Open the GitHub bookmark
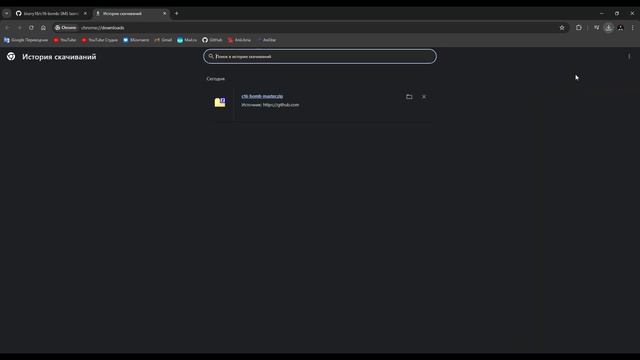Viewport: 640px width, 360px height. tap(212, 40)
